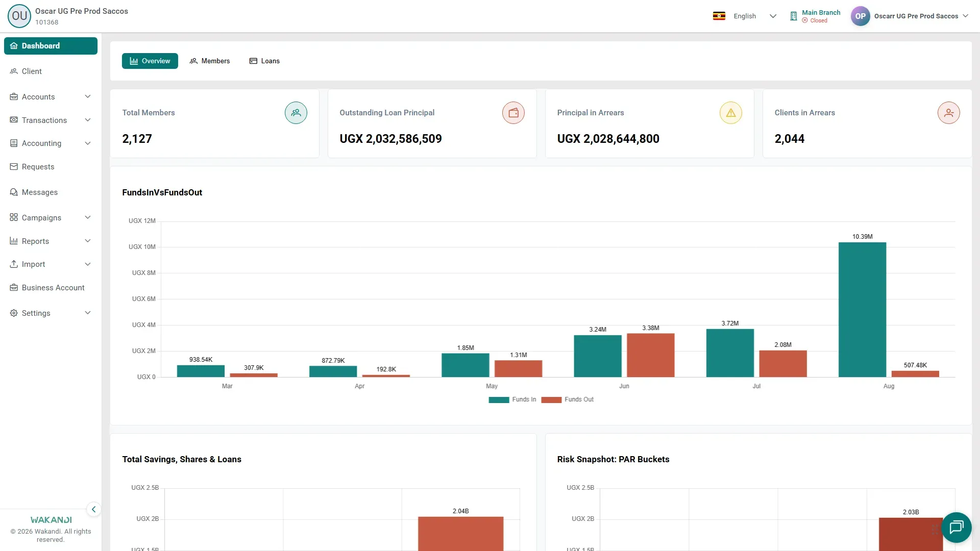Image resolution: width=980 pixels, height=551 pixels.
Task: Toggle the Funds Out legend swatch
Action: click(551, 400)
